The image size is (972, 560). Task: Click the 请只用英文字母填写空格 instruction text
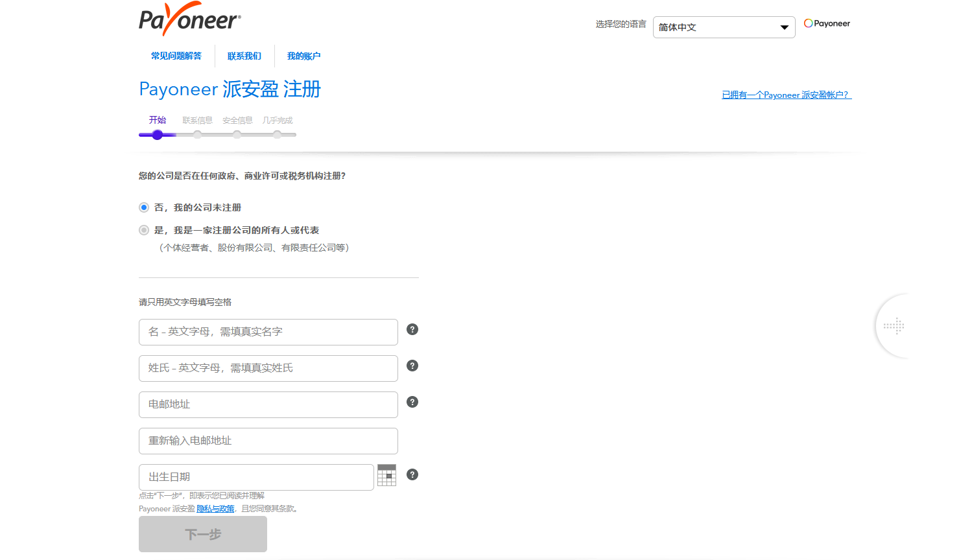(185, 302)
